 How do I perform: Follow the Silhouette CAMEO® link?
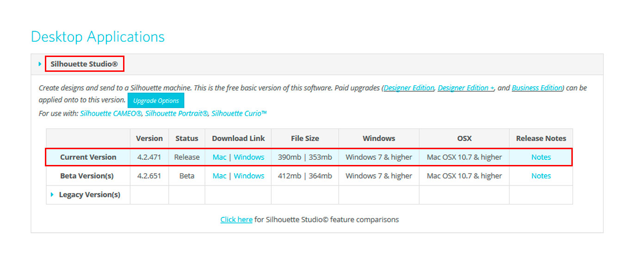111,113
